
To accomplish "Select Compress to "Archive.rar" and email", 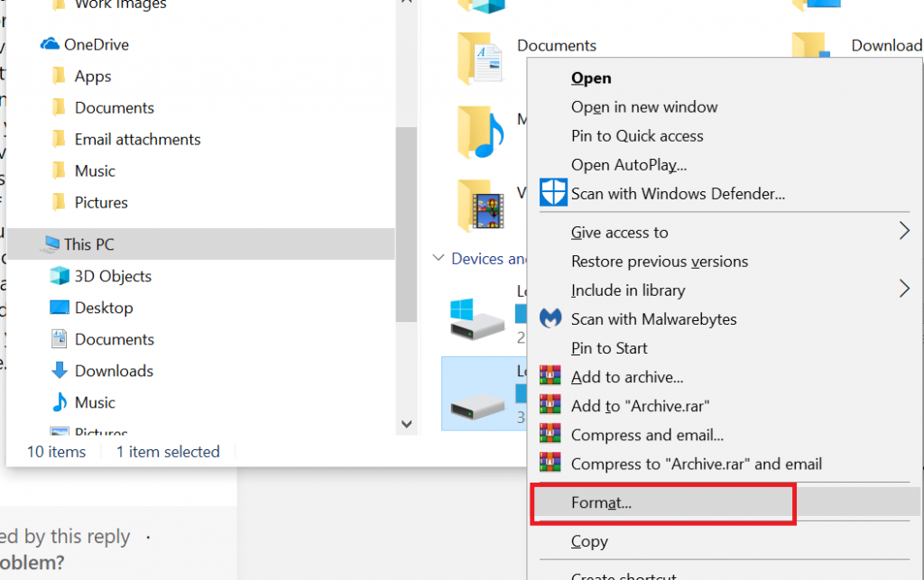I will (696, 464).
